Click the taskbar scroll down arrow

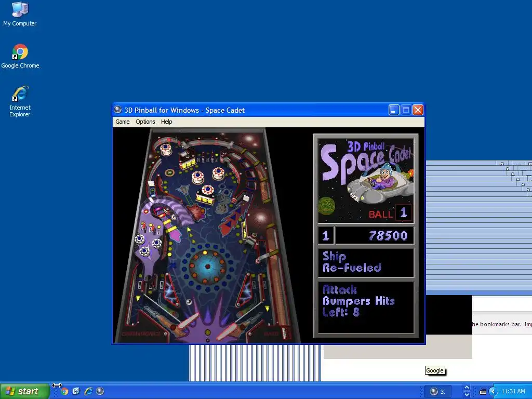467,395
